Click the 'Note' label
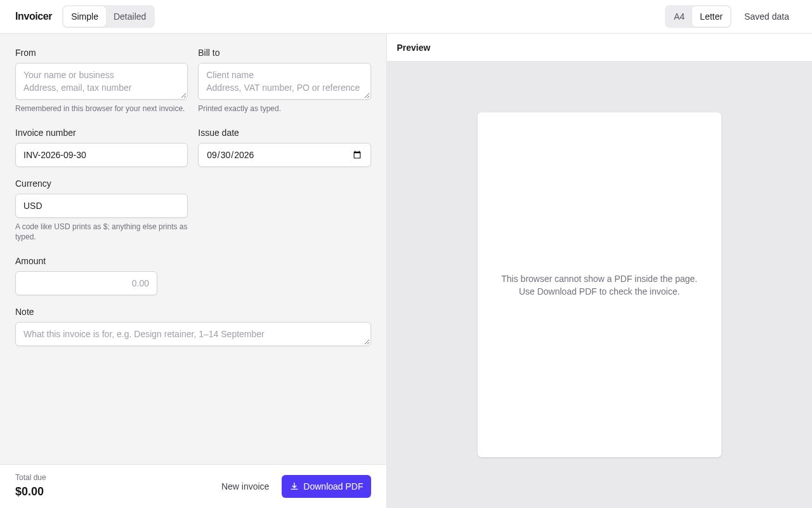 point(25,312)
